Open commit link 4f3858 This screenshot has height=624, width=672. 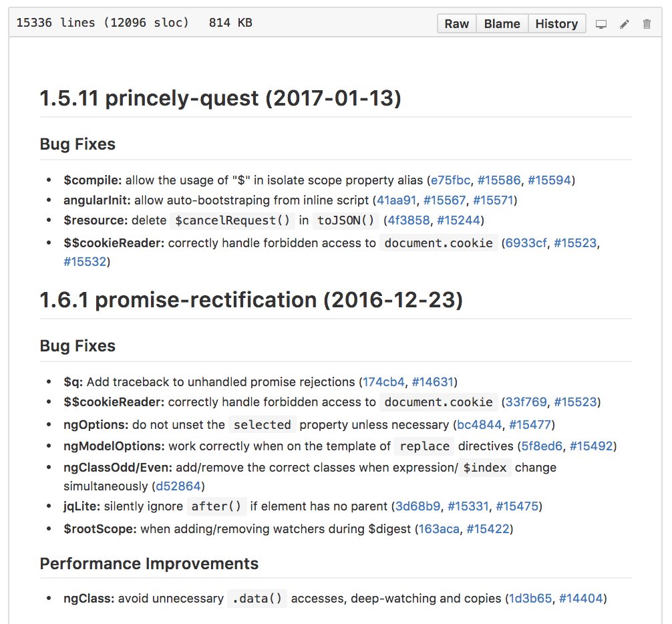click(x=408, y=220)
